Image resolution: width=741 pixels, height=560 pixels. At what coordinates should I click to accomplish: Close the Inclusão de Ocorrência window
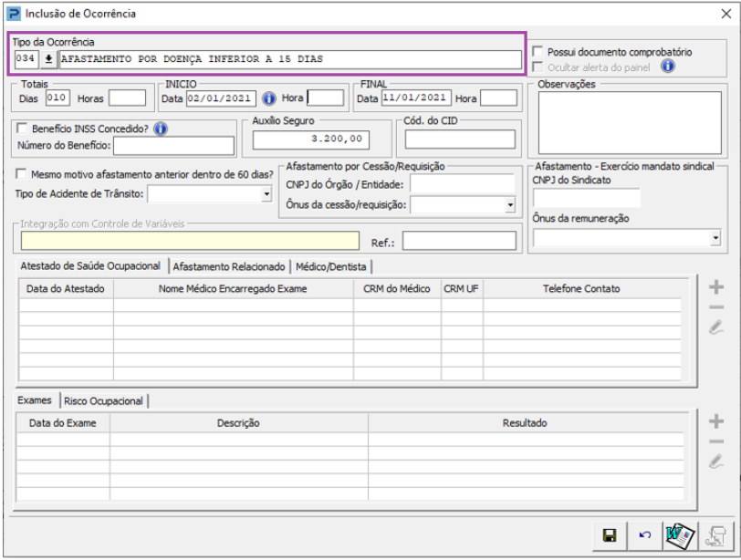tap(726, 14)
